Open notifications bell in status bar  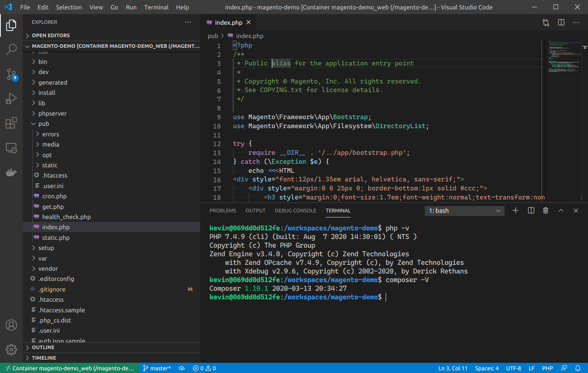[x=578, y=368]
